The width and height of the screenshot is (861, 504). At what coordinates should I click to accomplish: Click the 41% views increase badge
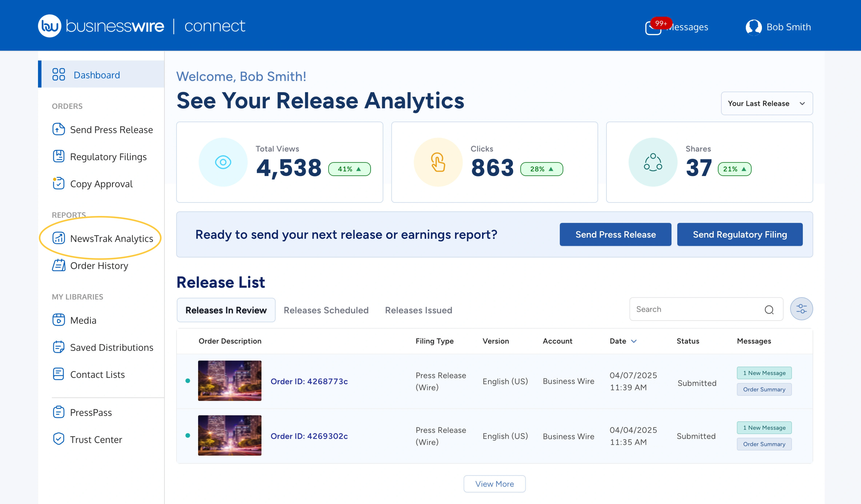coord(349,169)
